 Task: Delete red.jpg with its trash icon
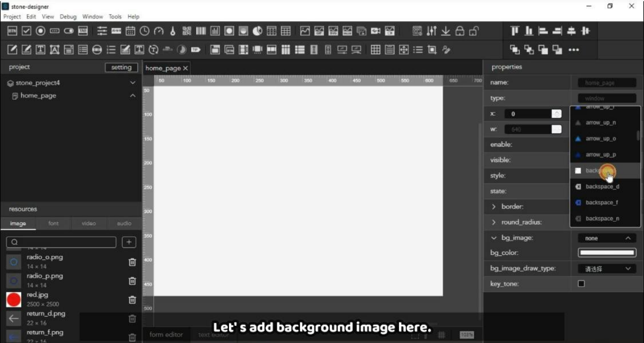pos(132,300)
